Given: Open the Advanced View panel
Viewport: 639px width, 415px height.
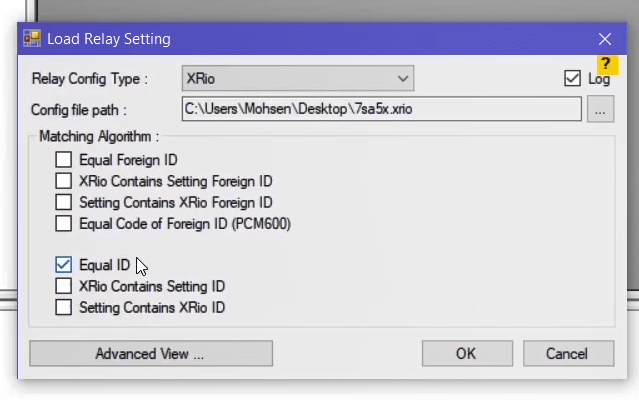Looking at the screenshot, I should (x=150, y=354).
